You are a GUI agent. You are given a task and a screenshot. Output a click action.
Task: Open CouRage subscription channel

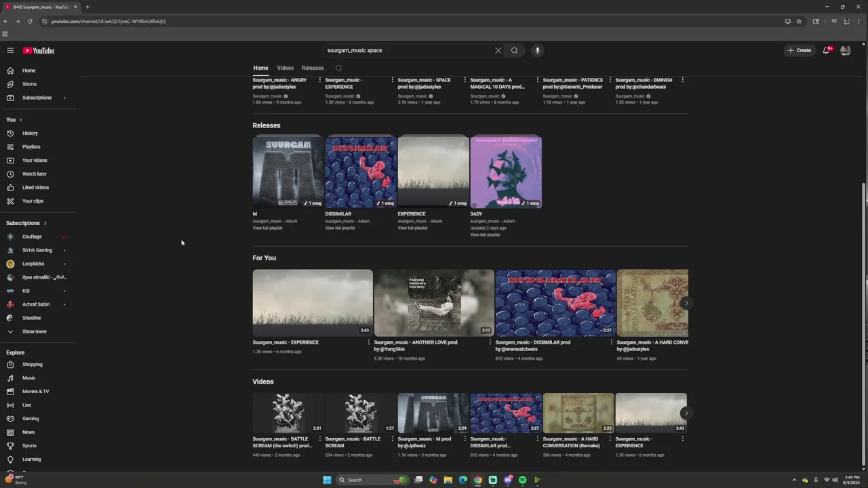click(37, 237)
